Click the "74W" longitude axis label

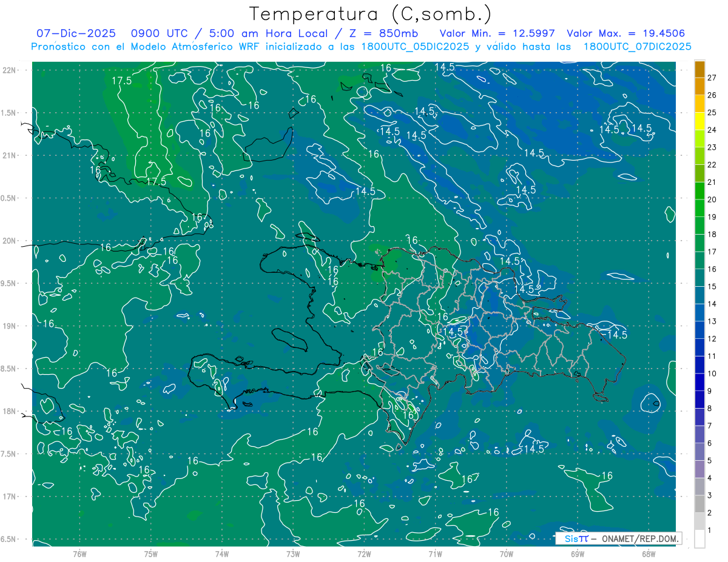point(221,554)
